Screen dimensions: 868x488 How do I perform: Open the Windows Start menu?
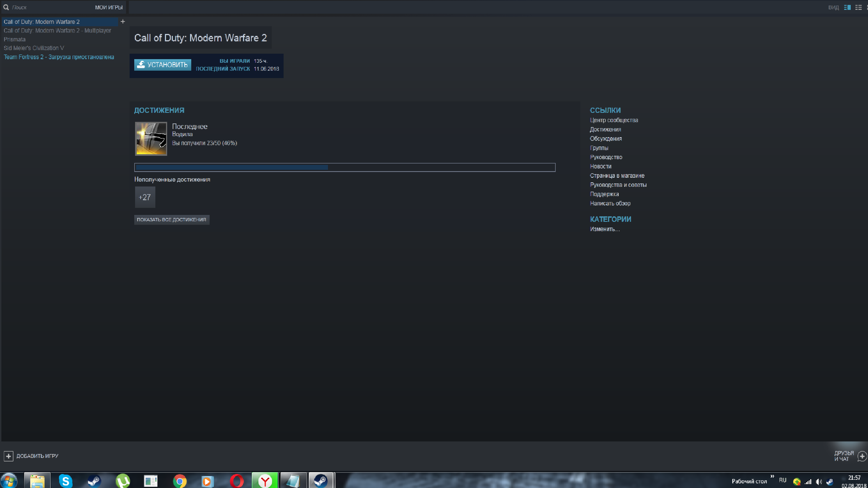[9, 481]
